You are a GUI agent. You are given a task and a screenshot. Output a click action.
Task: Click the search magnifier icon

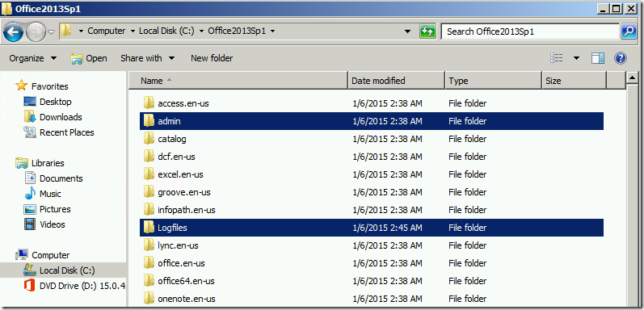point(629,31)
